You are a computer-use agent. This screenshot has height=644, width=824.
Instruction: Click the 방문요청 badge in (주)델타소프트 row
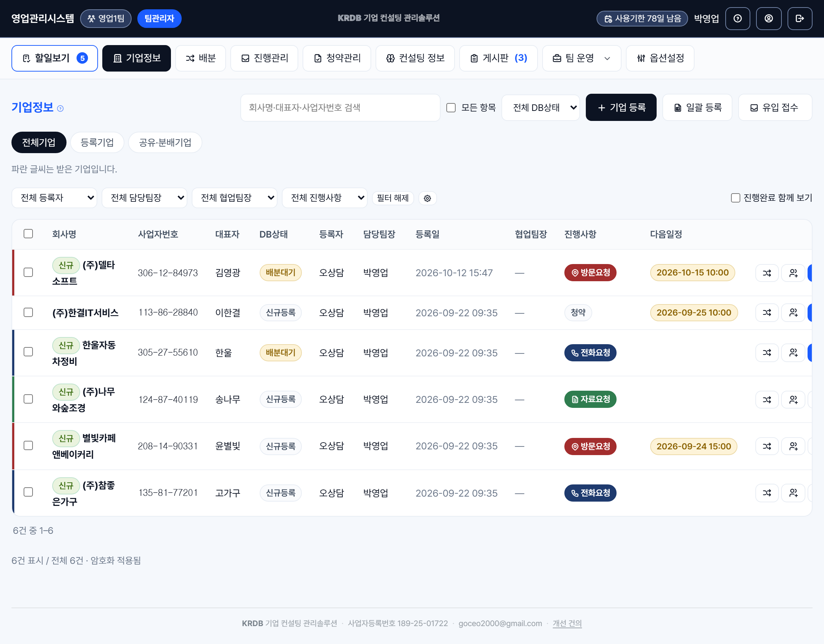pyautogui.click(x=590, y=273)
